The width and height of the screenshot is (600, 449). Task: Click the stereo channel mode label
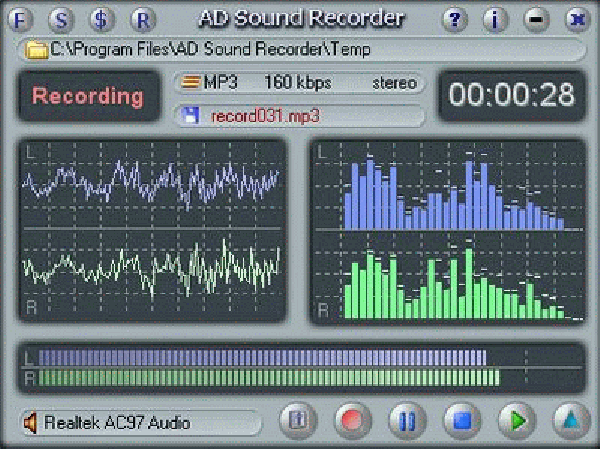394,83
